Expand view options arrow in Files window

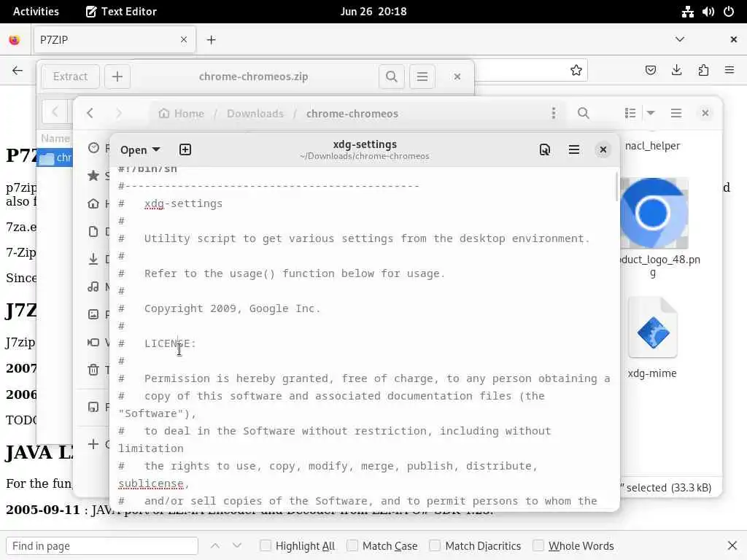[x=650, y=113]
